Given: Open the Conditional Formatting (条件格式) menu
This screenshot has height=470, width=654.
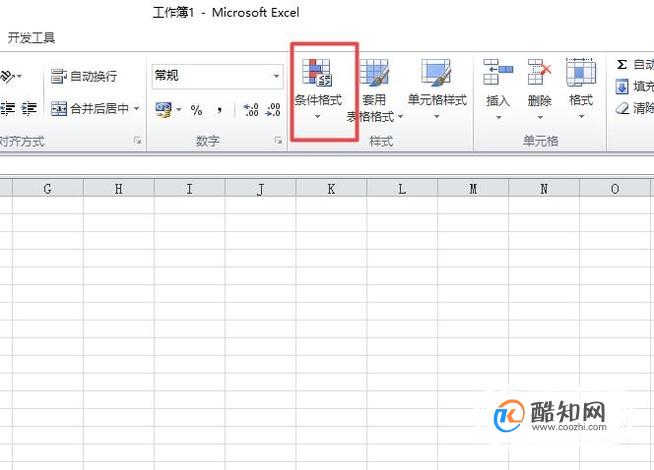Looking at the screenshot, I should 318,90.
